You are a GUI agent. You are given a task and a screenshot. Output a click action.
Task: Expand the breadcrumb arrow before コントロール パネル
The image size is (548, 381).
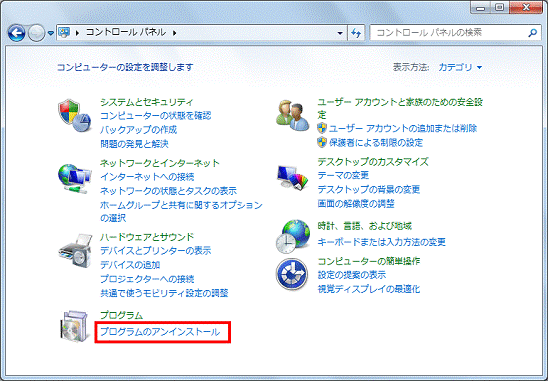pos(77,33)
